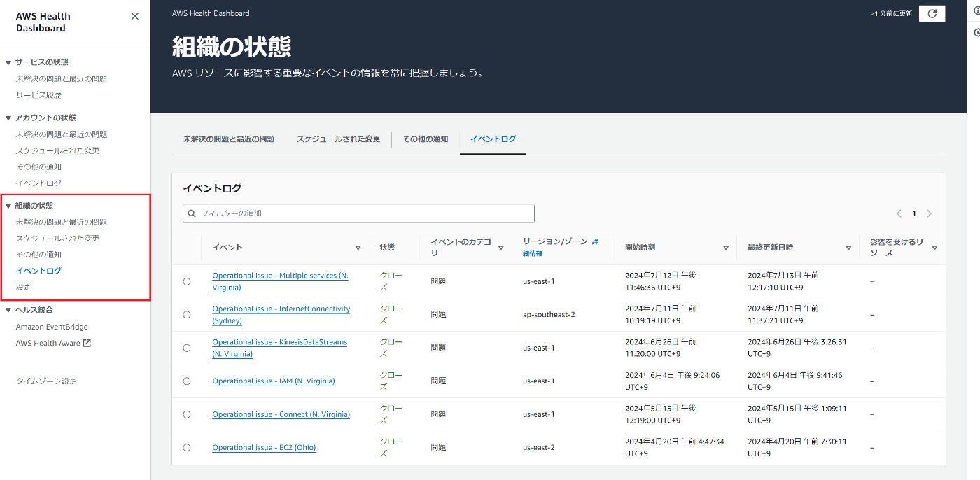Viewport: 980px width, 480px height.
Task: Open スケジュールされた変更 under アカウントの状態
Action: point(57,150)
